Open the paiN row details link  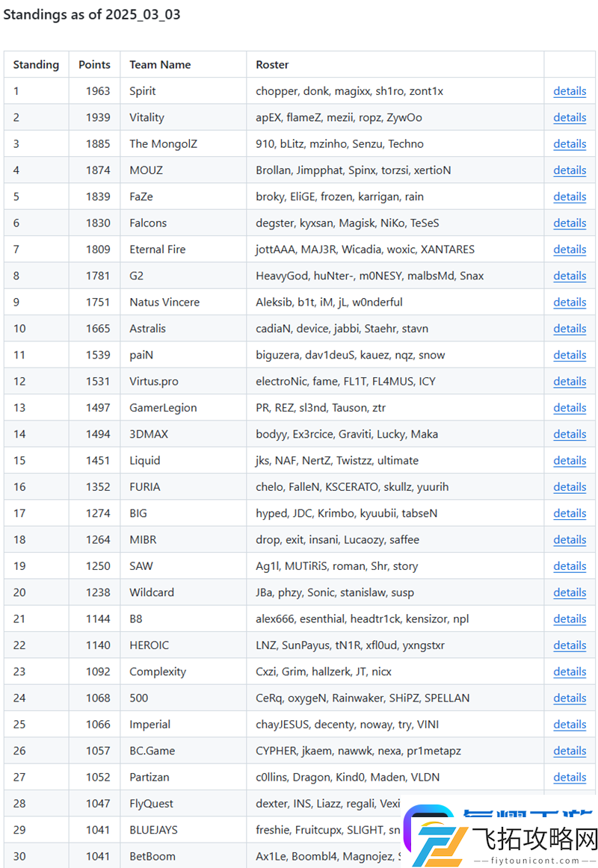[x=570, y=355]
